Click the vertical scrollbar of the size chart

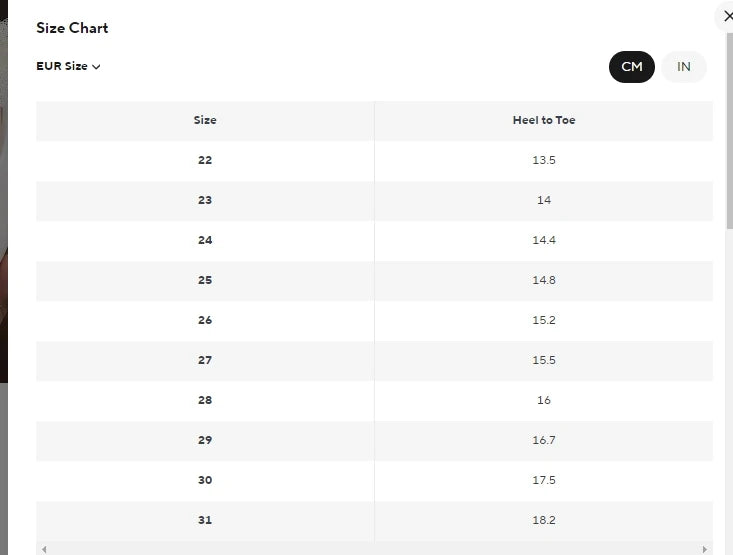click(729, 130)
